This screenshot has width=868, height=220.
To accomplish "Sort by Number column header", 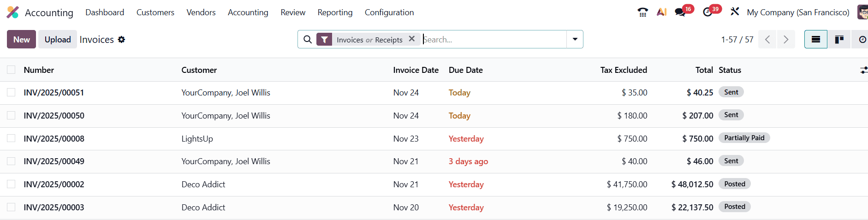I will 39,70.
